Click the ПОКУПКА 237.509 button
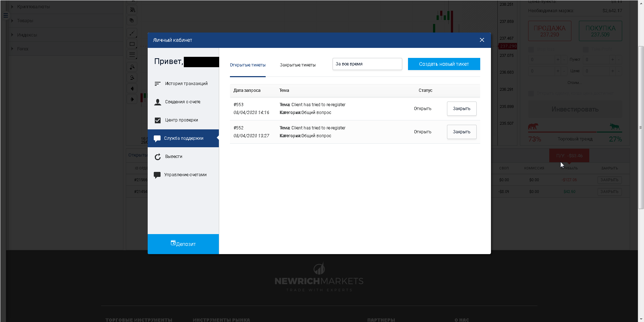This screenshot has height=322, width=644. point(600,31)
